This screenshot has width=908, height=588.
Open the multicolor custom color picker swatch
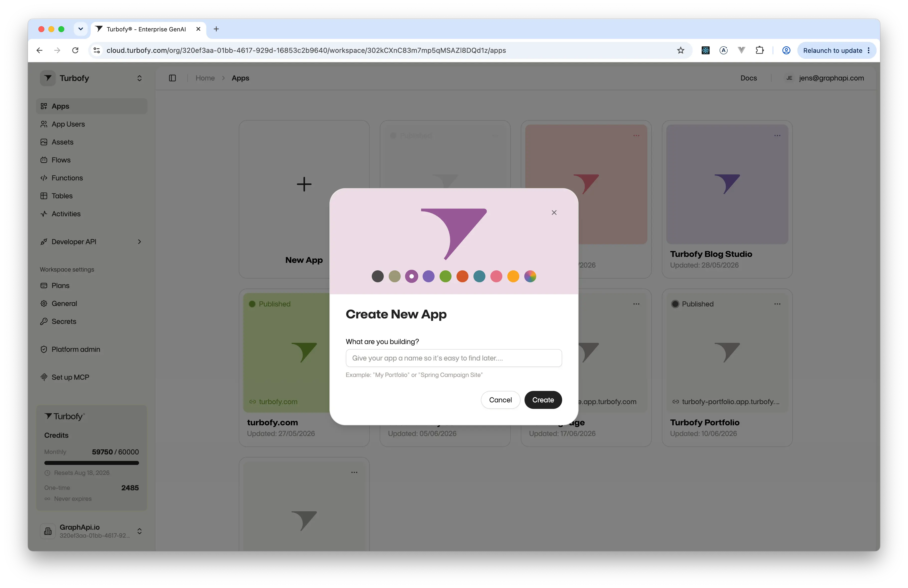coord(530,276)
